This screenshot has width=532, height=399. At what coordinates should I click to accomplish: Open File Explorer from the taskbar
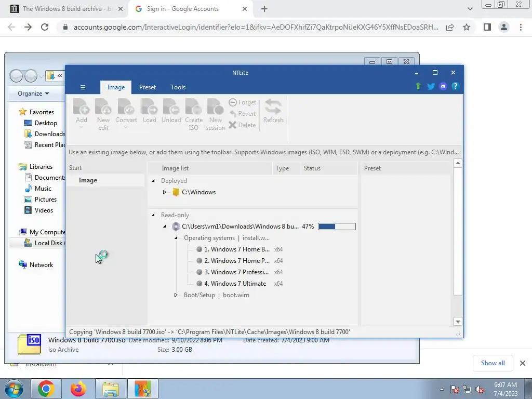(111, 389)
